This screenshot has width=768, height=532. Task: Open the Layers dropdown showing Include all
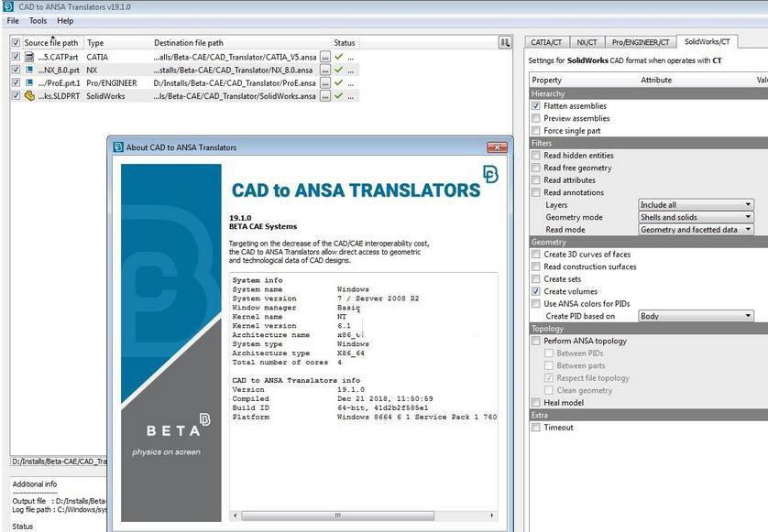tap(696, 204)
